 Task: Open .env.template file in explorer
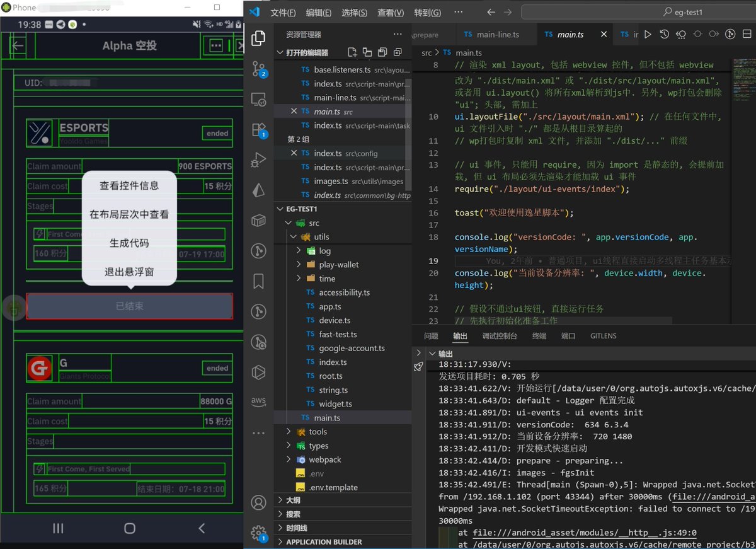(x=333, y=487)
